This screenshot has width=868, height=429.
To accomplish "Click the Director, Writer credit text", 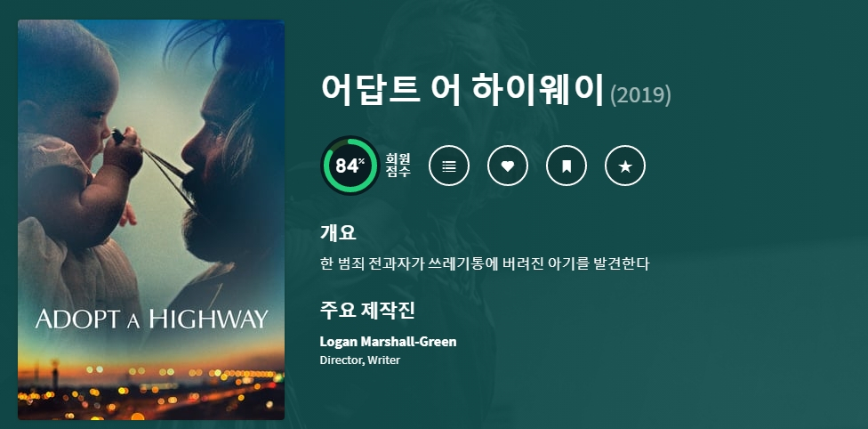I will tap(360, 360).
